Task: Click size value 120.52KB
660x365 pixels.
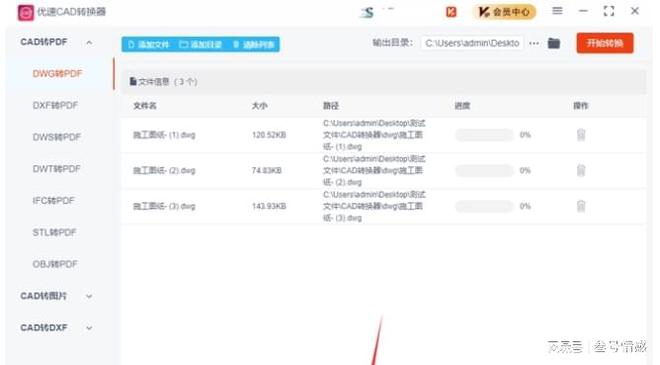Action: [x=269, y=135]
